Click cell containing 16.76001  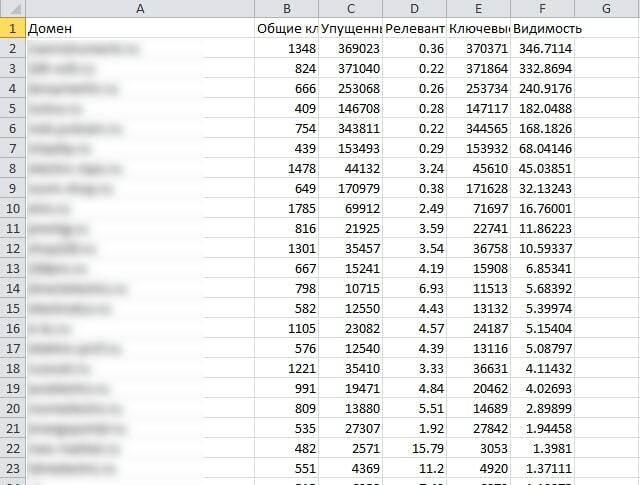(x=543, y=208)
